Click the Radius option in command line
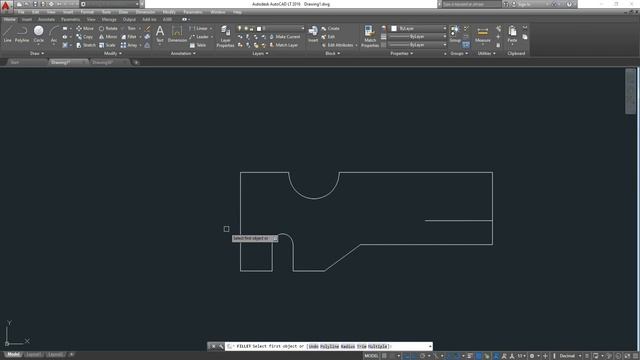Image resolution: width=640 pixels, height=360 pixels. tap(348, 346)
